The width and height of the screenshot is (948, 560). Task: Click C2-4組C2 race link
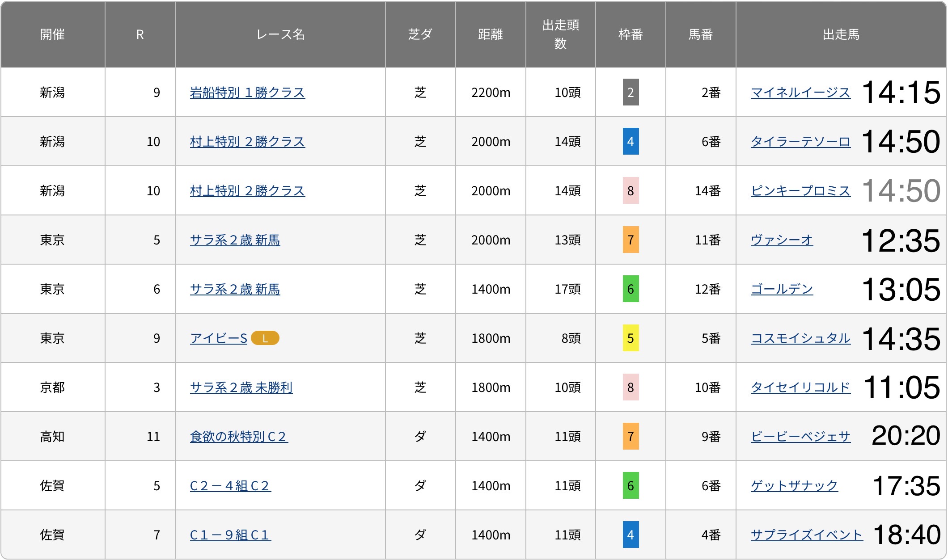[x=230, y=486]
